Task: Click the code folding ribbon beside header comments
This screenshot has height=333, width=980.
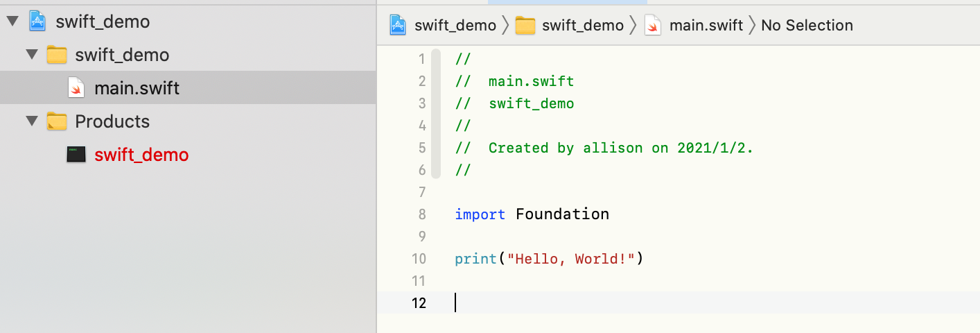Action: point(435,114)
